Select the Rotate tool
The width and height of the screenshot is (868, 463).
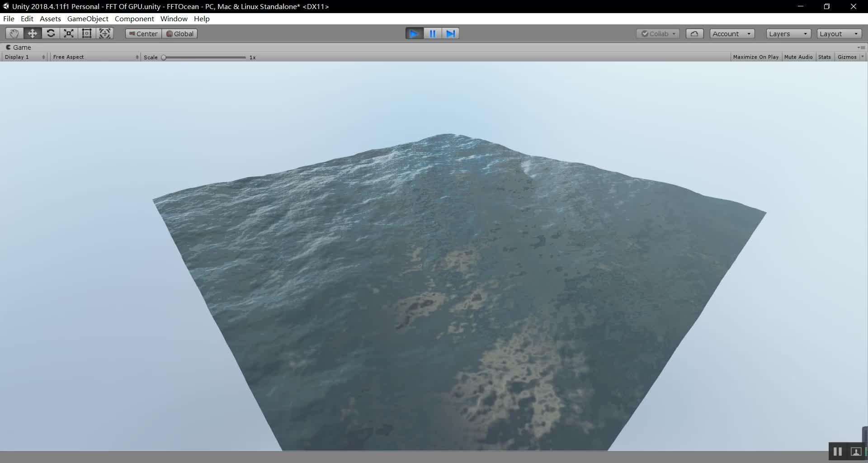click(51, 33)
